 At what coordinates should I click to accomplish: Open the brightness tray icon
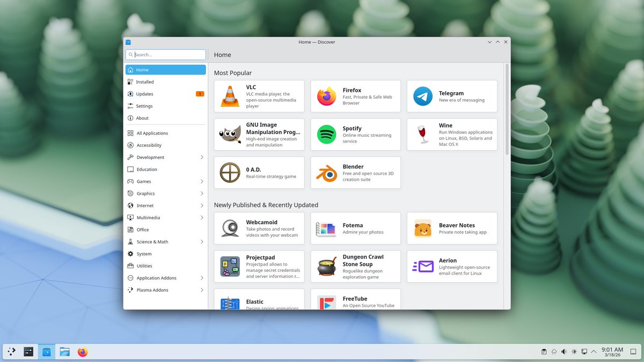pyautogui.click(x=574, y=352)
